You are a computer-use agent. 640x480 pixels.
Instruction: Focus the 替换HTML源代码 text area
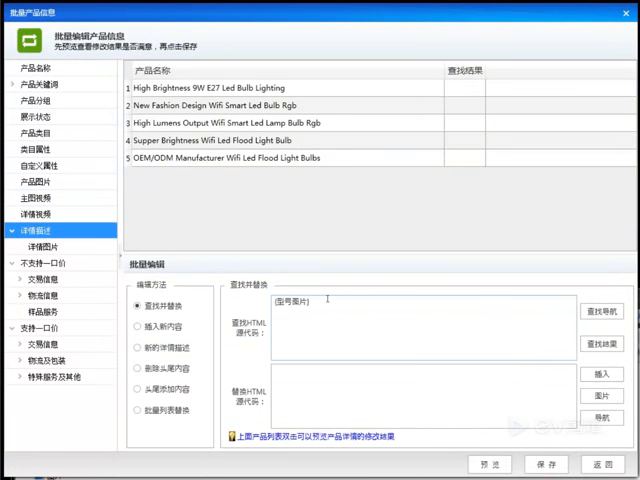pos(424,396)
